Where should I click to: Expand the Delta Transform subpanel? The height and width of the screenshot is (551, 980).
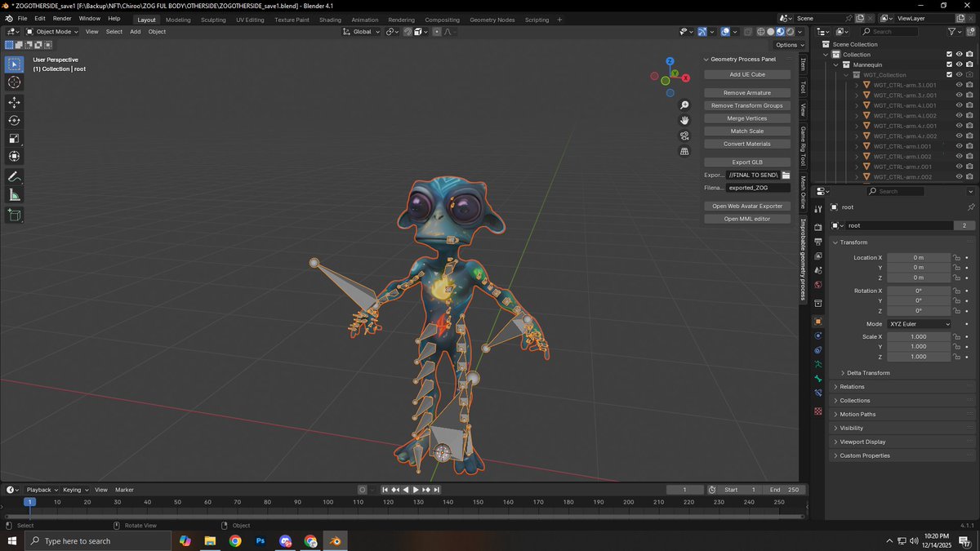tap(868, 373)
